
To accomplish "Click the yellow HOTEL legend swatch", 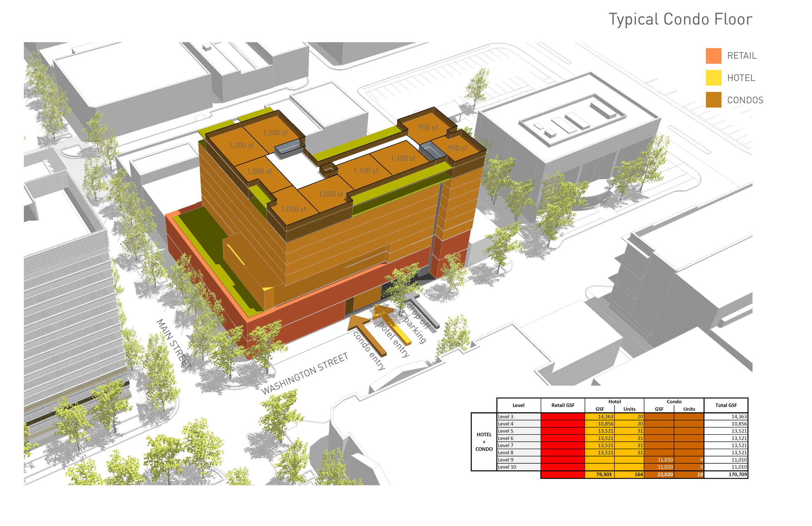I will tap(713, 77).
